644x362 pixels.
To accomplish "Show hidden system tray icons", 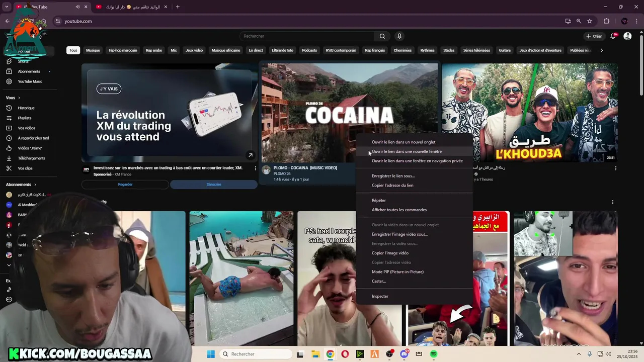I will (x=578, y=354).
